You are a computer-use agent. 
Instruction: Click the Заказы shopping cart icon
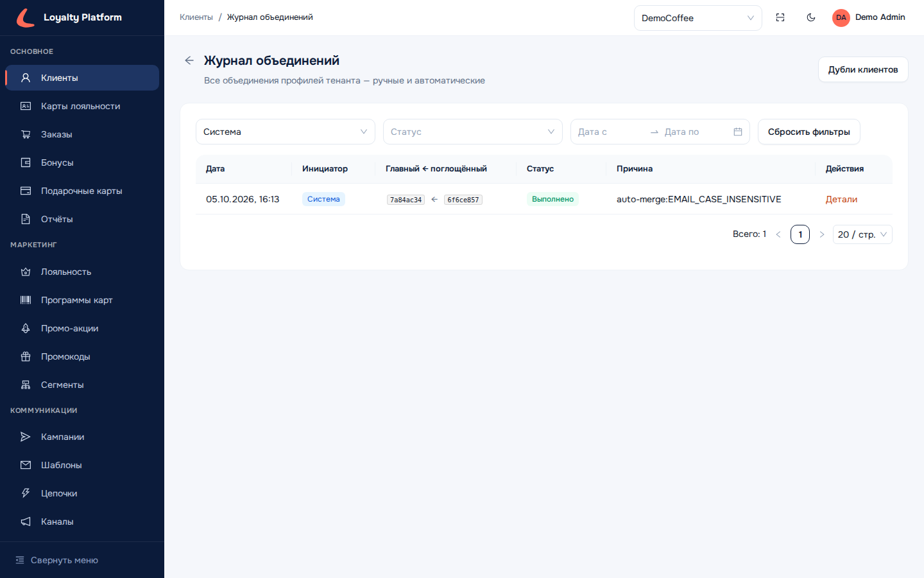coord(26,134)
